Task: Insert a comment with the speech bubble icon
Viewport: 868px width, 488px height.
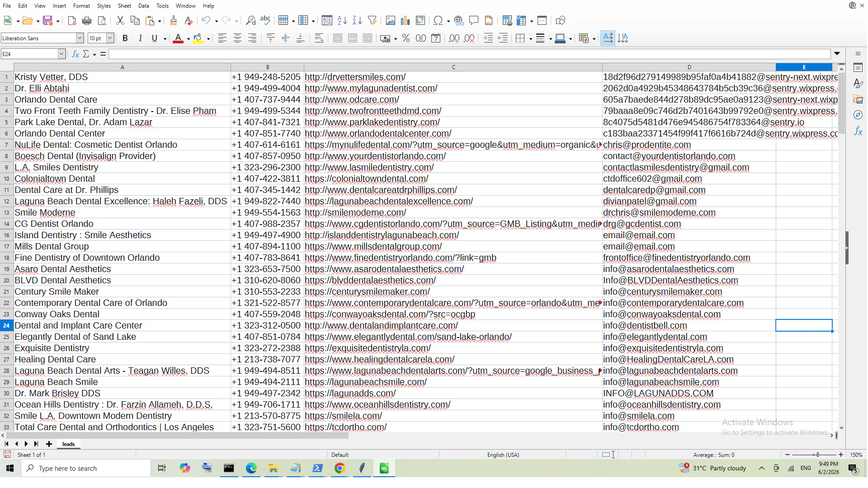Action: pyautogui.click(x=474, y=20)
